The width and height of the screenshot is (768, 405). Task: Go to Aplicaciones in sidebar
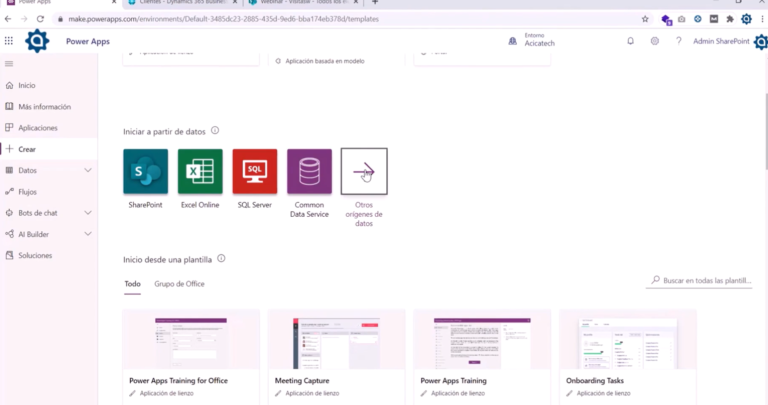tap(38, 128)
